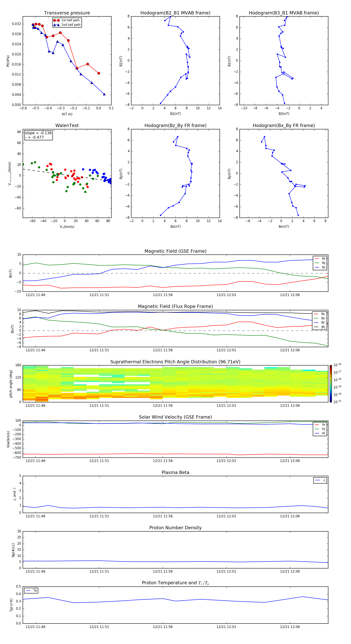Click the 'Plasma Beta' panel title
The height and width of the screenshot is (644, 351).
pos(175,472)
